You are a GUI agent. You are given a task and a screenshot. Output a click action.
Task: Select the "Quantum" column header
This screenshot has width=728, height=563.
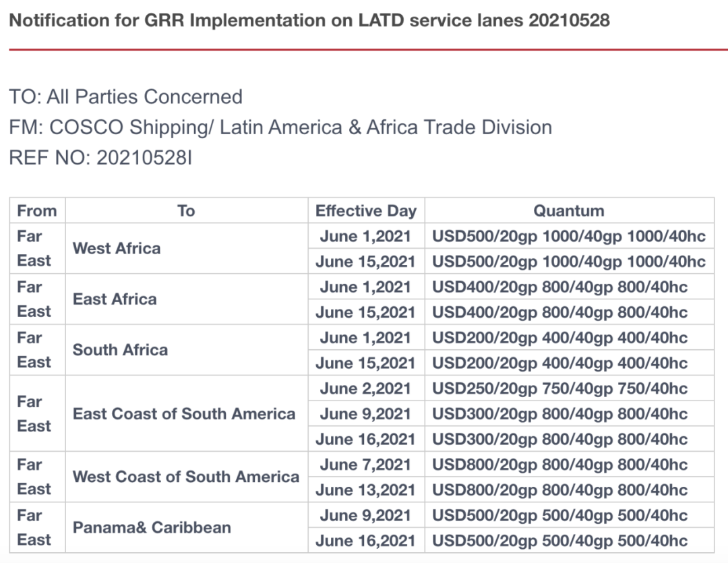pos(569,211)
